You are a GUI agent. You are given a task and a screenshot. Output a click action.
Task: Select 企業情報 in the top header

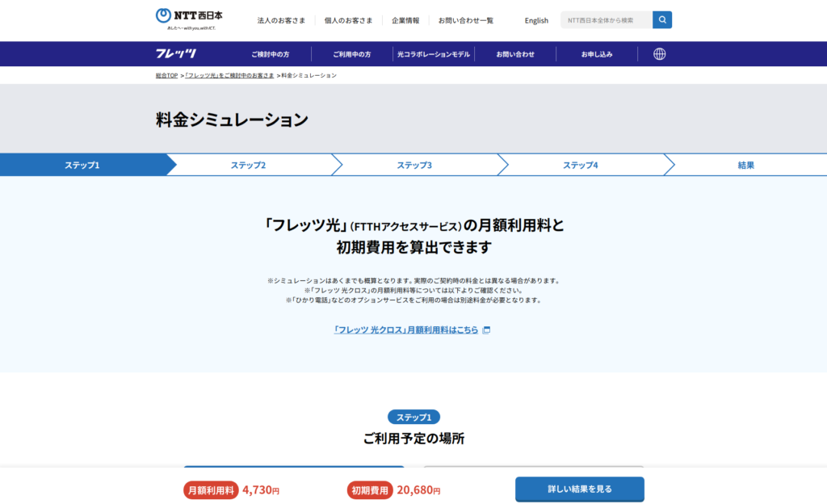tap(405, 20)
